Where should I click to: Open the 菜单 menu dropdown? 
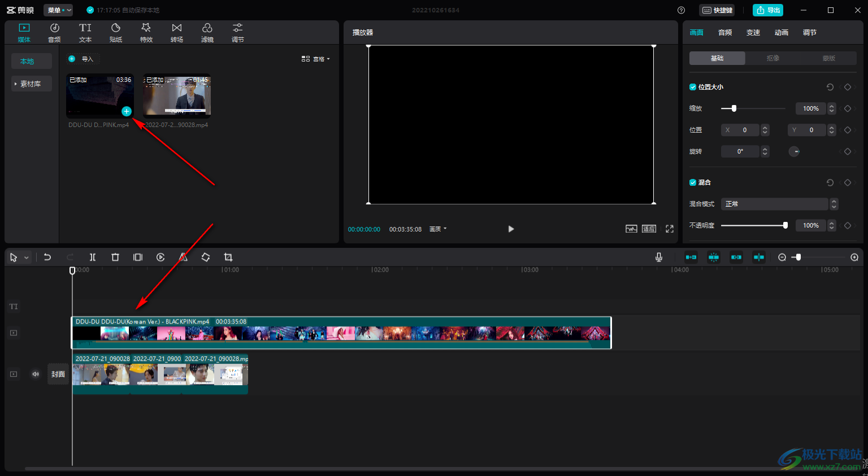(58, 10)
